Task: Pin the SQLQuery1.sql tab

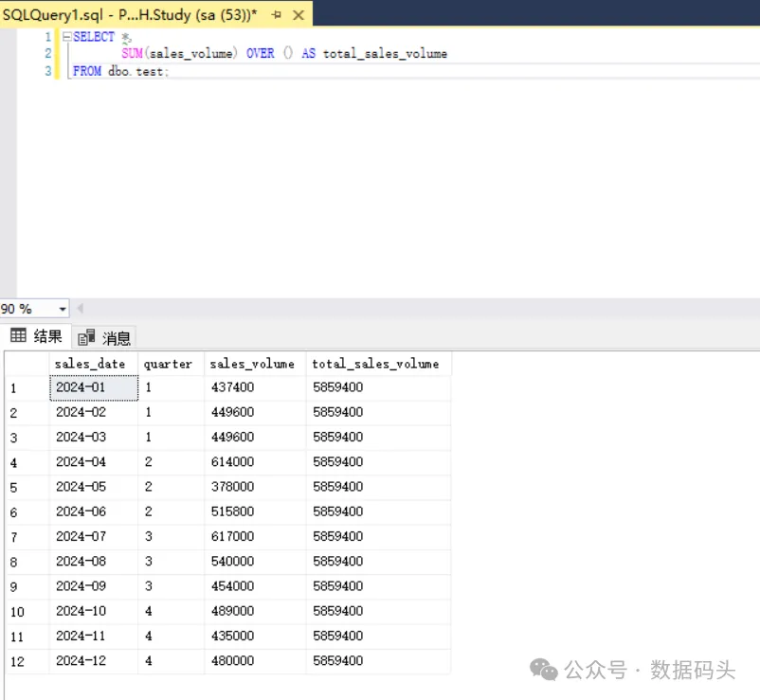Action: (277, 15)
